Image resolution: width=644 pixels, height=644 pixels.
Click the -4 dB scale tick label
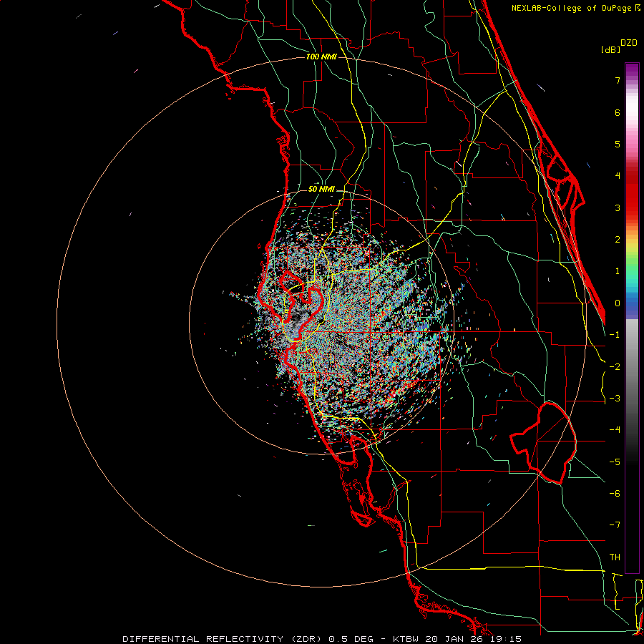615,430
